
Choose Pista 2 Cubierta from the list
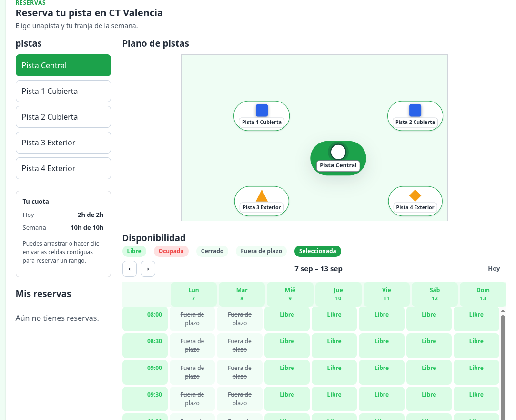[63, 117]
